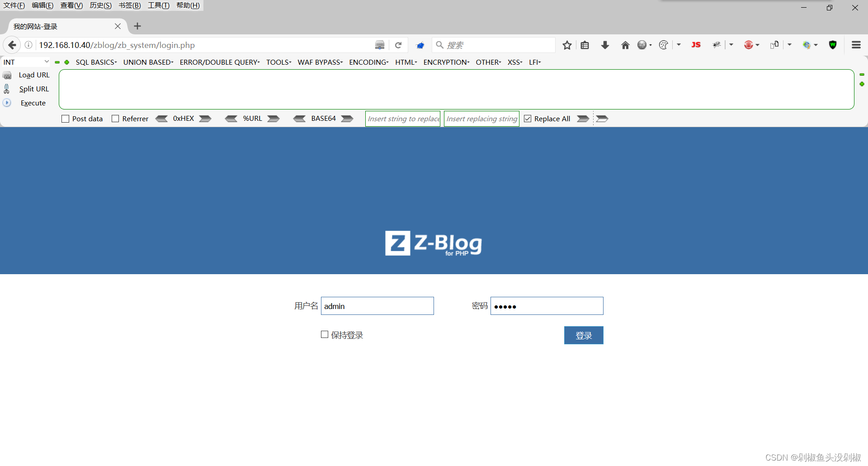Click %URL encode right arrow
Image resolution: width=868 pixels, height=466 pixels.
coord(274,119)
